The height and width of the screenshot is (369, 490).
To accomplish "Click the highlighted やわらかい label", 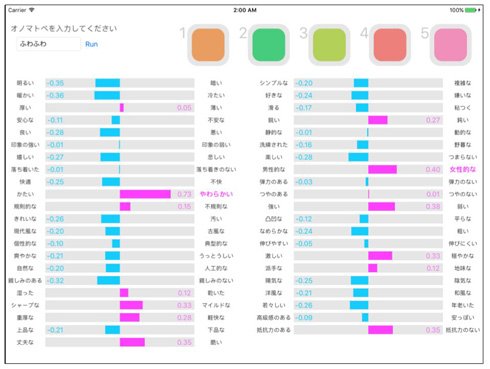I will tap(216, 194).
